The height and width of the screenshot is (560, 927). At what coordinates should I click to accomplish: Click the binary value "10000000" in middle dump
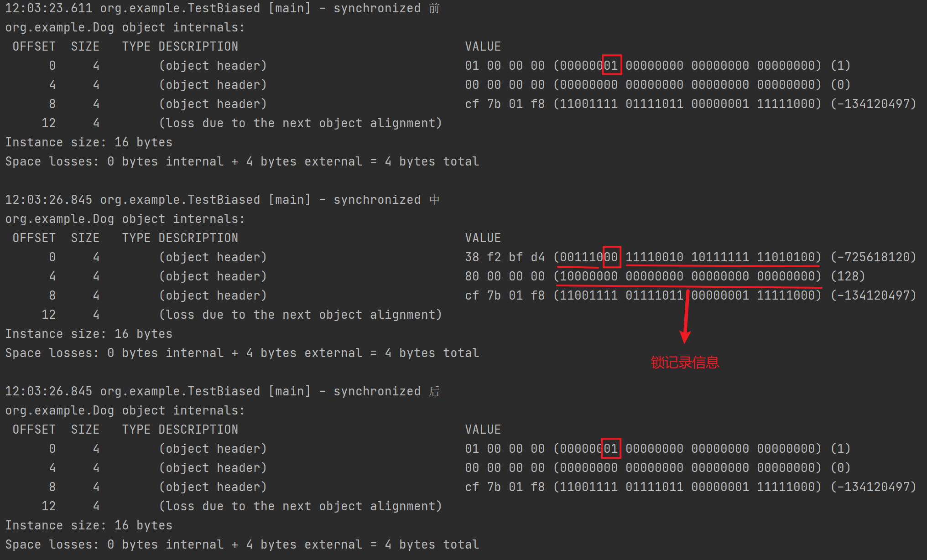pos(588,276)
